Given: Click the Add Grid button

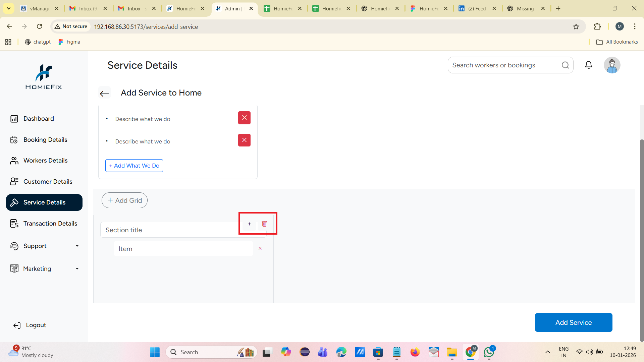Looking at the screenshot, I should pyautogui.click(x=124, y=200).
